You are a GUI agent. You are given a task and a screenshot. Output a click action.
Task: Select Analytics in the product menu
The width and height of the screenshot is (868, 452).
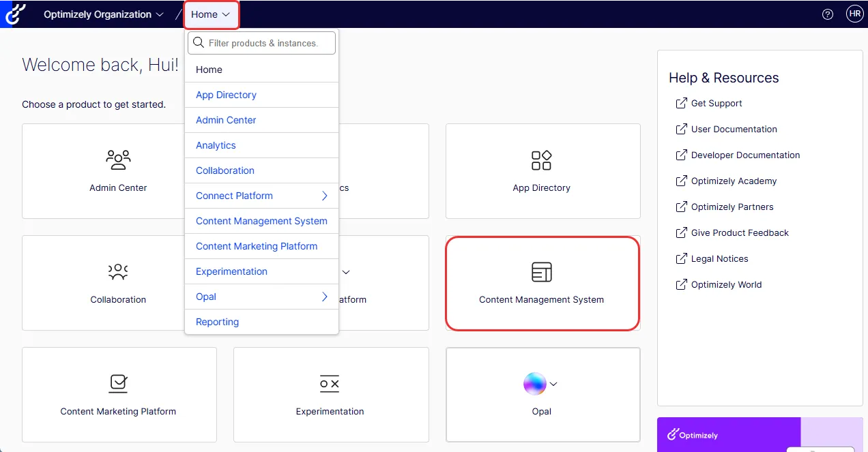pyautogui.click(x=261, y=145)
